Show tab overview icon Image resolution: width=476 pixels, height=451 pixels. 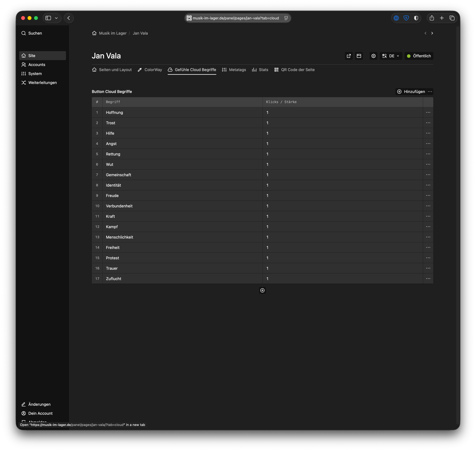(452, 18)
